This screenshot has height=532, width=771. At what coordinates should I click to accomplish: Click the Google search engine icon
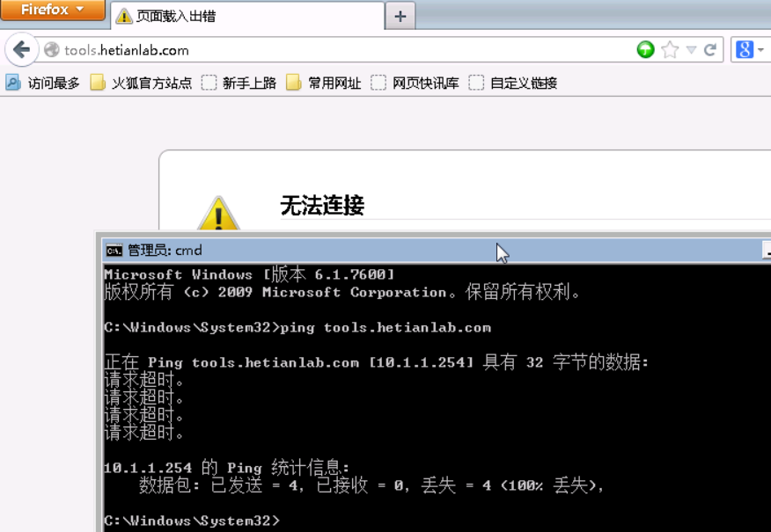click(744, 49)
